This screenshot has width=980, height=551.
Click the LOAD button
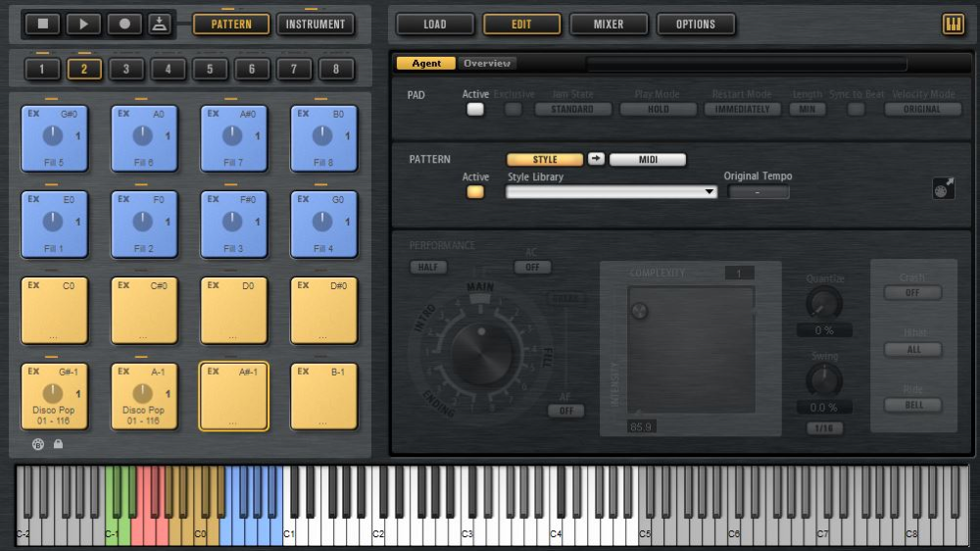coord(435,25)
